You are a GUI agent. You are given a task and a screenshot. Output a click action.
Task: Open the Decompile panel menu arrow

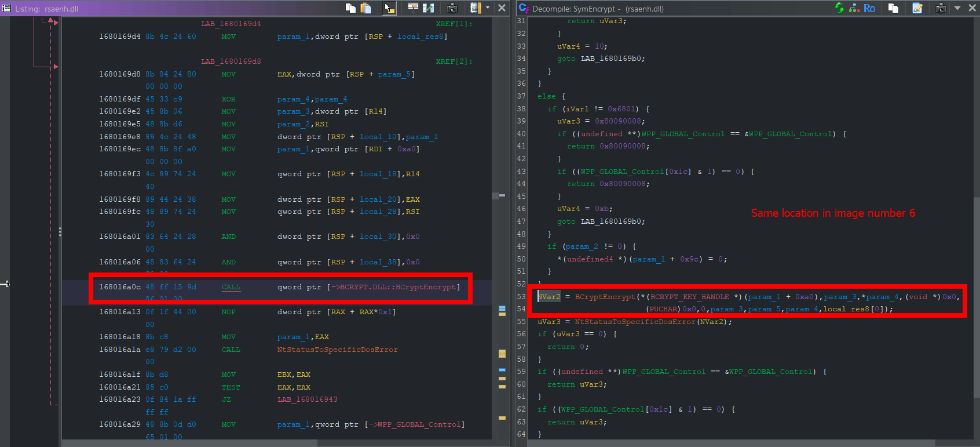[957, 8]
